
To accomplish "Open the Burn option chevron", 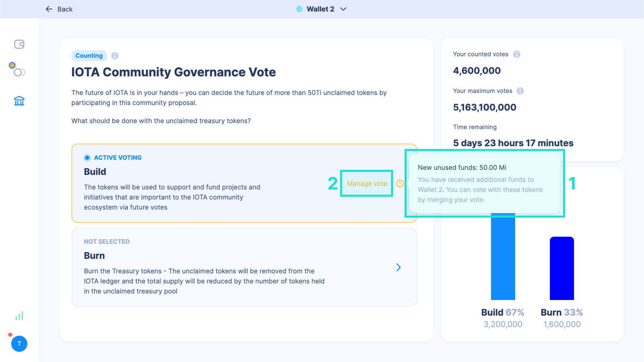I will tap(398, 267).
